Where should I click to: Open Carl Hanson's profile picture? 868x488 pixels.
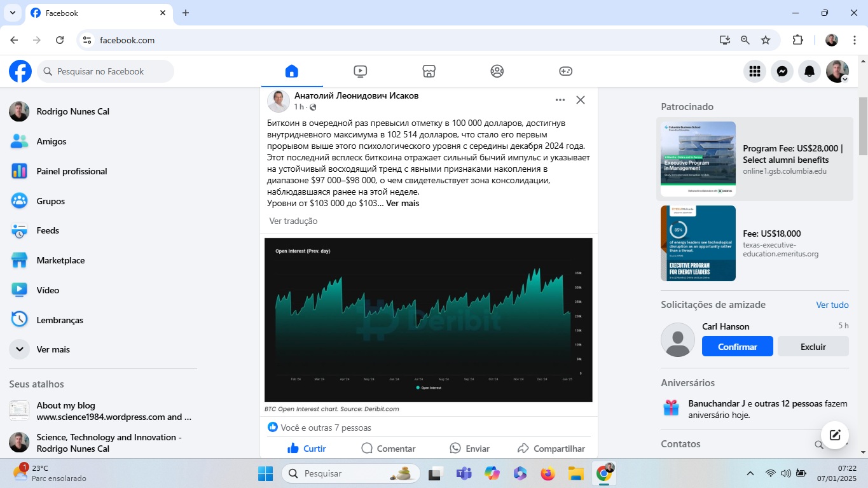coord(678,340)
